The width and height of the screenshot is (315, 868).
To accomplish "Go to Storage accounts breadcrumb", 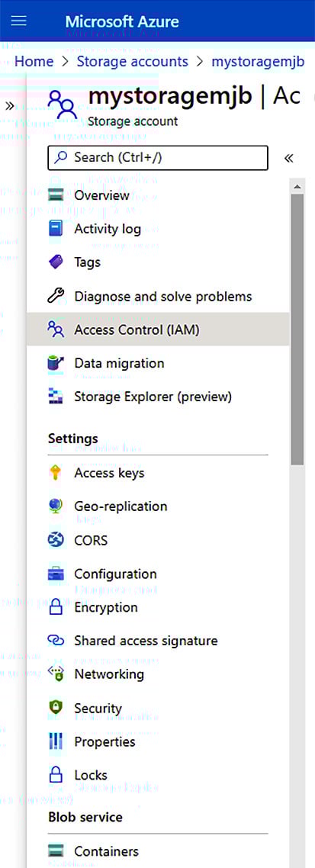I will click(x=132, y=61).
